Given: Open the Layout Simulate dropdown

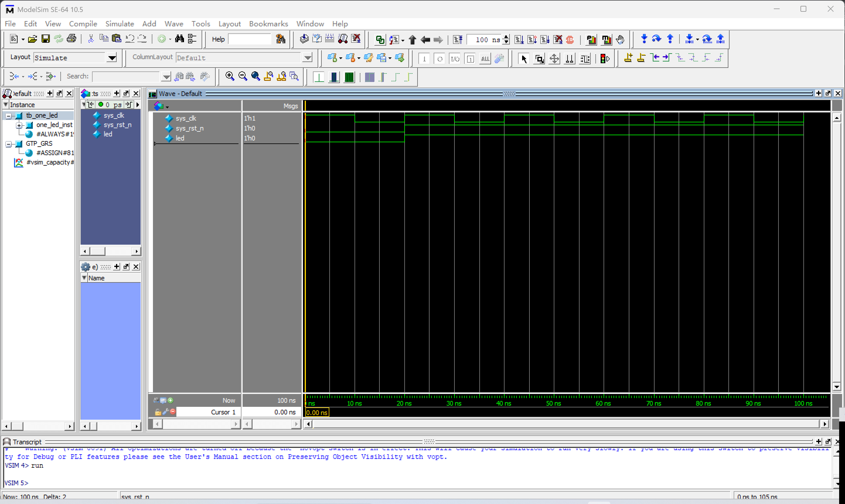Looking at the screenshot, I should point(112,58).
